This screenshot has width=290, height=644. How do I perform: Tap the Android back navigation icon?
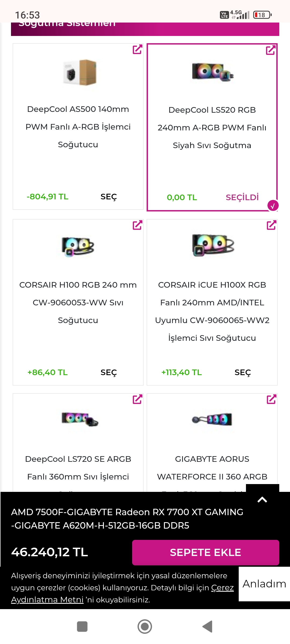[207, 627]
